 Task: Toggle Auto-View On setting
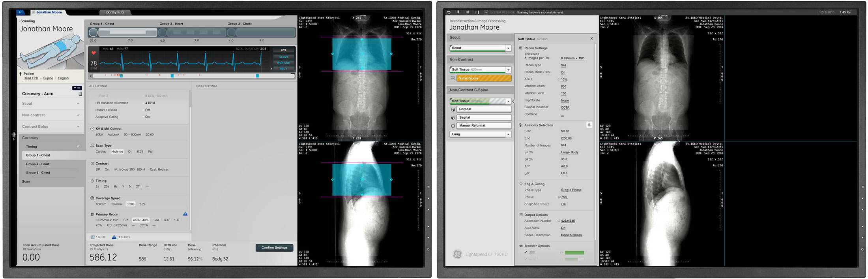(x=563, y=228)
